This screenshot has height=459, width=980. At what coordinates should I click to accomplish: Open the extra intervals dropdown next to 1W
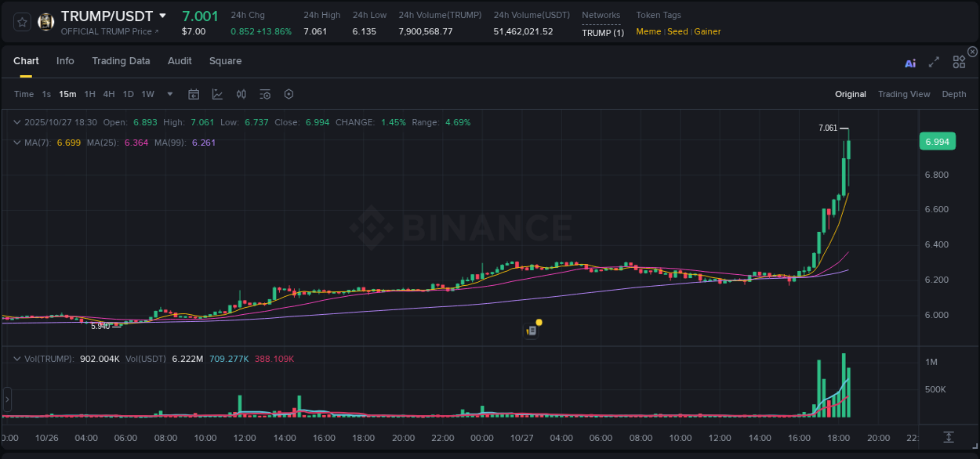tap(169, 94)
